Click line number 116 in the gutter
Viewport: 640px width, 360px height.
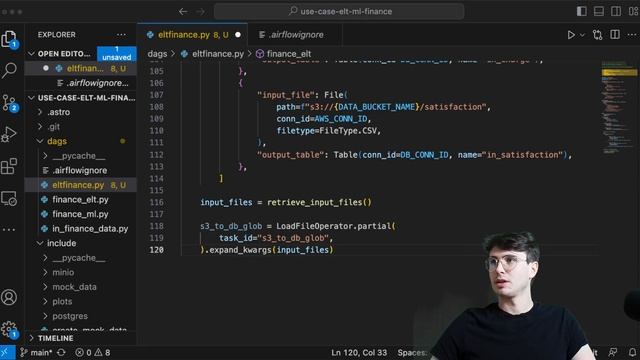[156, 202]
